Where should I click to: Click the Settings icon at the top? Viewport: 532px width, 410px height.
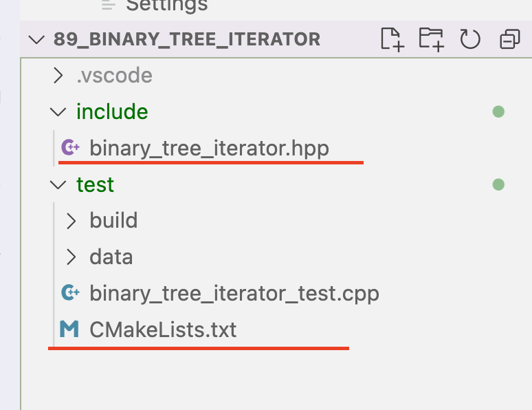[x=109, y=5]
